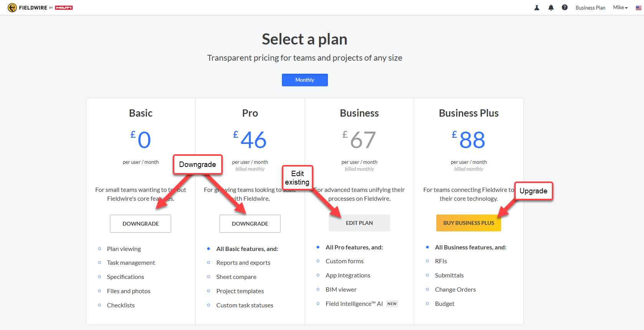Viewport: 644px width, 330px height.
Task: Open the Business Plan header link
Action: pos(590,8)
